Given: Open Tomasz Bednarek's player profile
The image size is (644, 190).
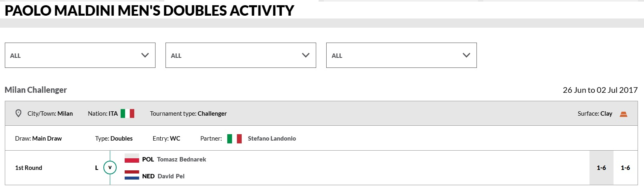Looking at the screenshot, I should click(182, 159).
